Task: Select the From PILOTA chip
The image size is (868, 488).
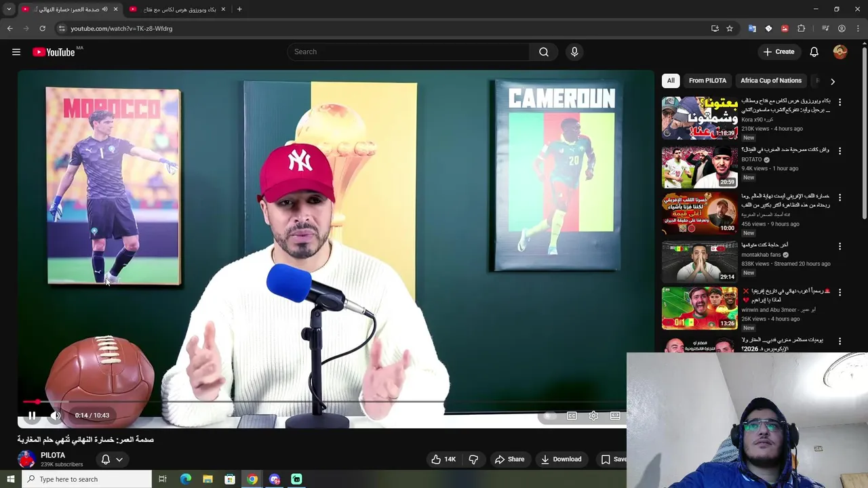Action: 707,81
